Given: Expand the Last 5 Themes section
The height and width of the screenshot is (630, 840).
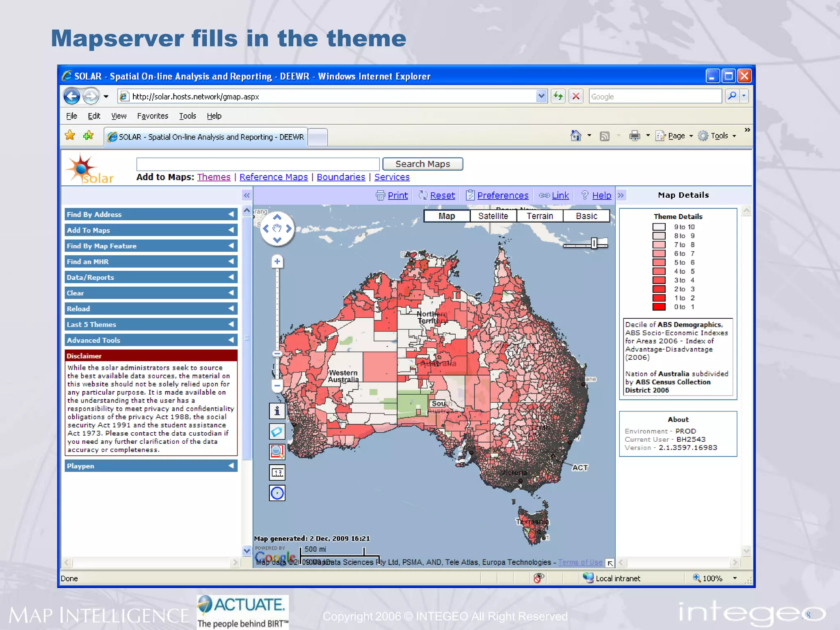Looking at the screenshot, I should point(151,324).
